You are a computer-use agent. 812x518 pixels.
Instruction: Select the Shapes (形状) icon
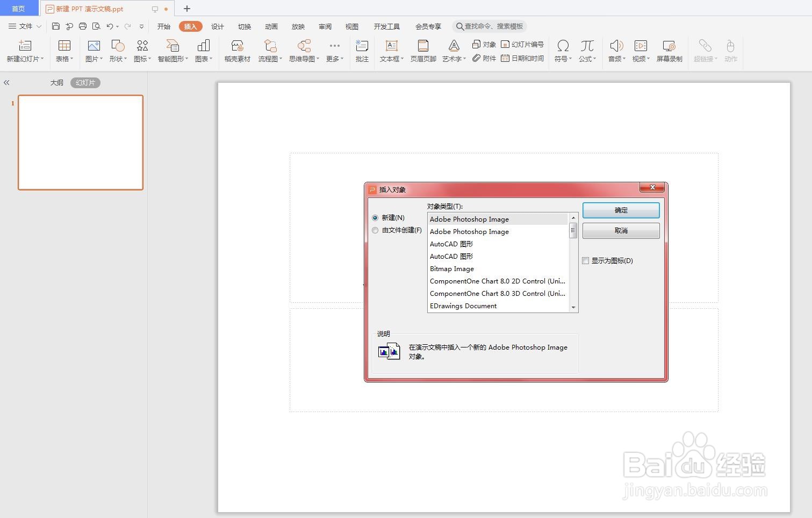pyautogui.click(x=118, y=46)
